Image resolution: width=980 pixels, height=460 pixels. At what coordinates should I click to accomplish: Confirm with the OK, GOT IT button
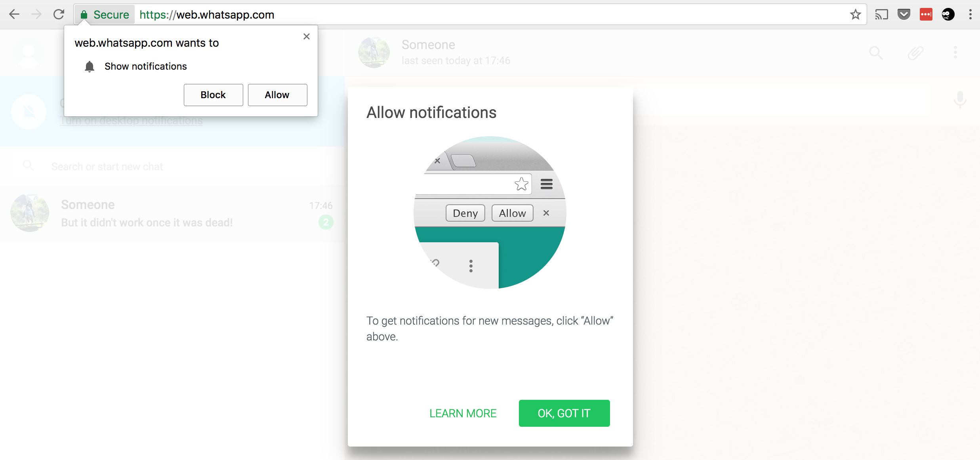coord(564,413)
